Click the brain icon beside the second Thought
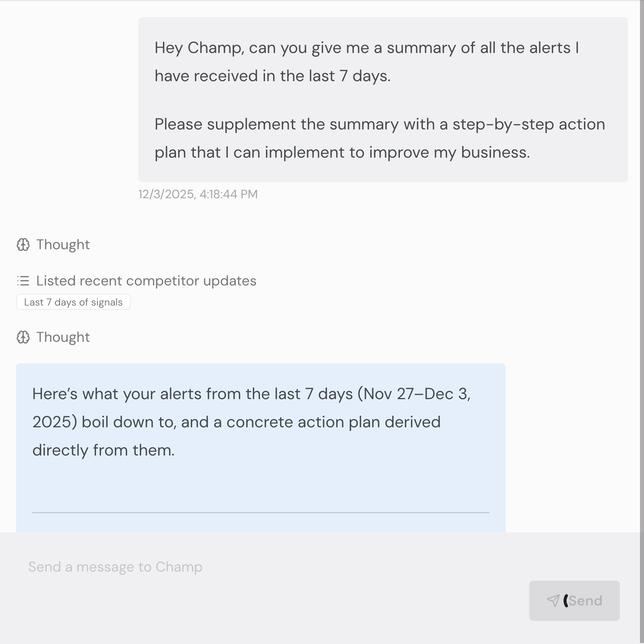Viewport: 644px width, 644px height. click(23, 337)
